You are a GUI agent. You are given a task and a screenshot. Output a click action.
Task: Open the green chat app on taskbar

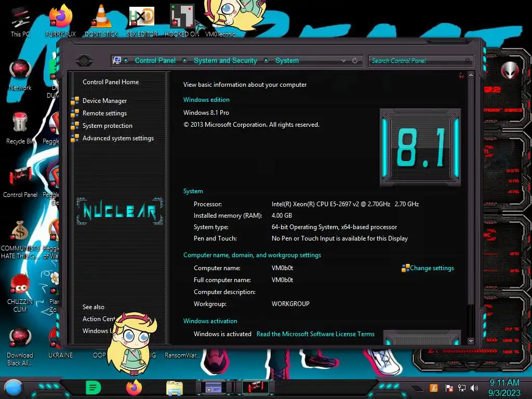click(x=94, y=388)
